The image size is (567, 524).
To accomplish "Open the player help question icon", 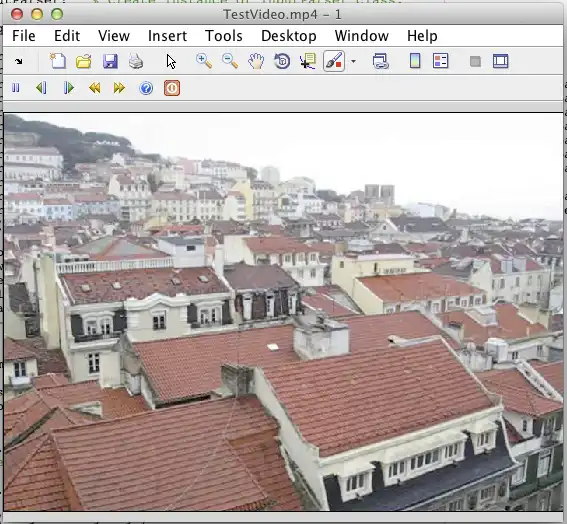I will click(x=146, y=88).
